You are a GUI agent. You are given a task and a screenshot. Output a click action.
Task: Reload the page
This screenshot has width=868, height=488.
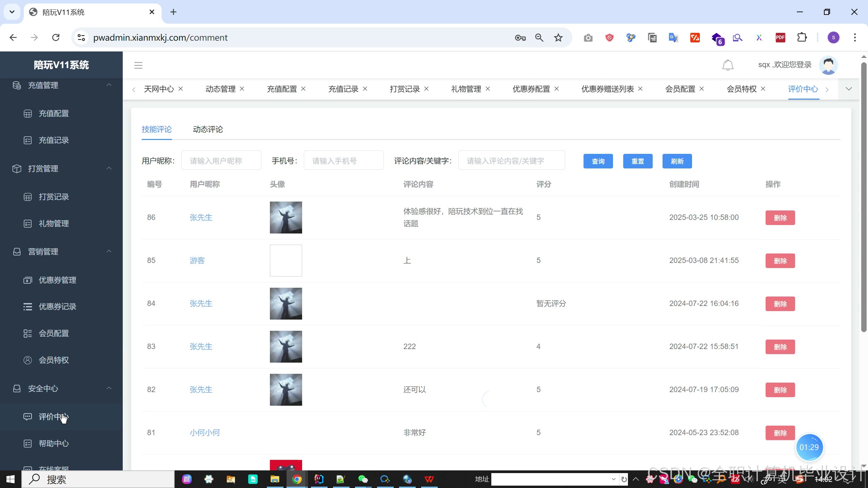pyautogui.click(x=56, y=38)
